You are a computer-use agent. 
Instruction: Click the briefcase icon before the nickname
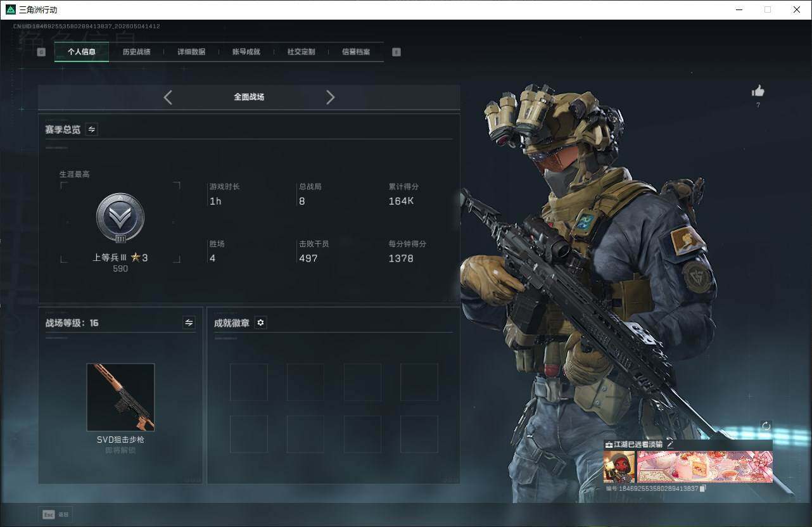609,445
